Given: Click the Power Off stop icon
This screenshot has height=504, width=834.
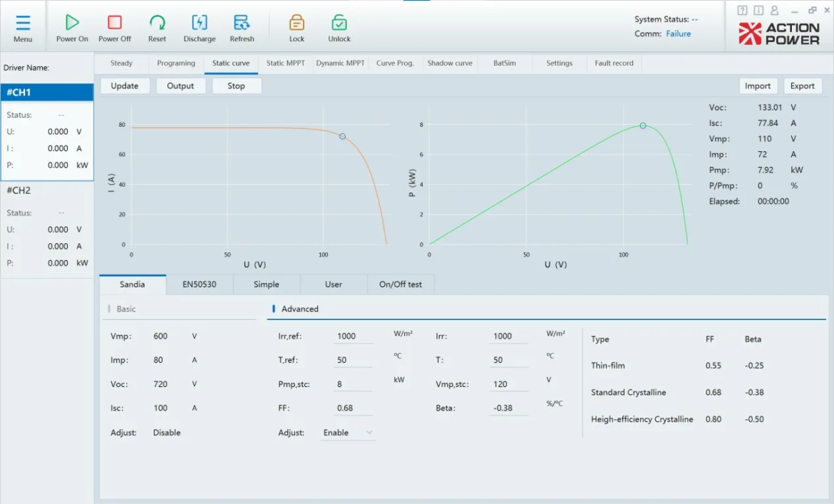Looking at the screenshot, I should (114, 22).
